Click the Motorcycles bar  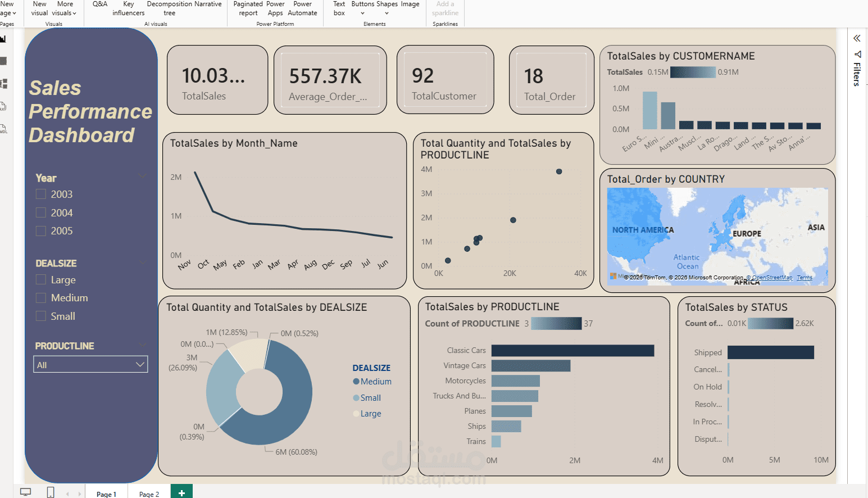coord(516,381)
